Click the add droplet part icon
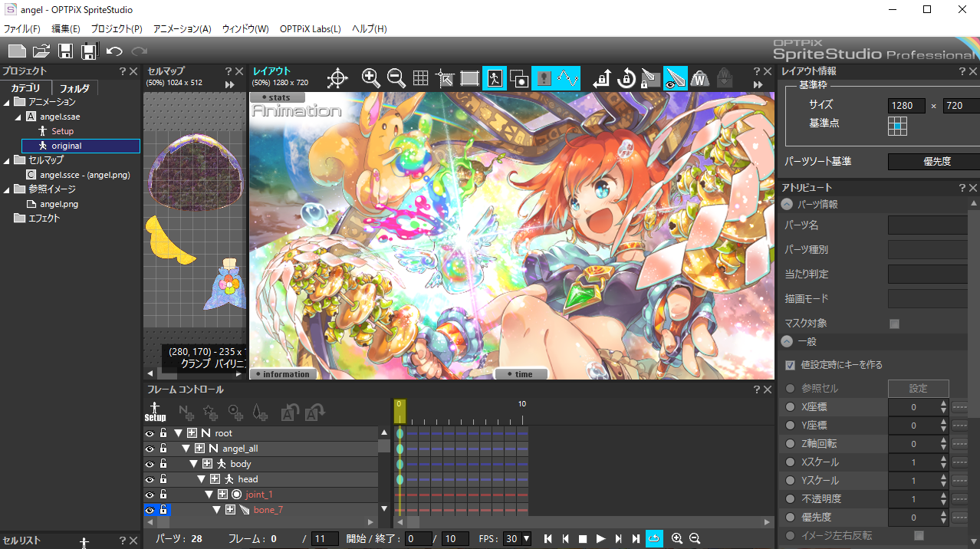 (x=260, y=412)
